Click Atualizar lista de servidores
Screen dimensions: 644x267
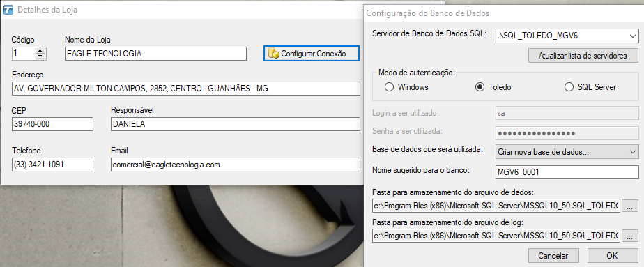pos(583,56)
